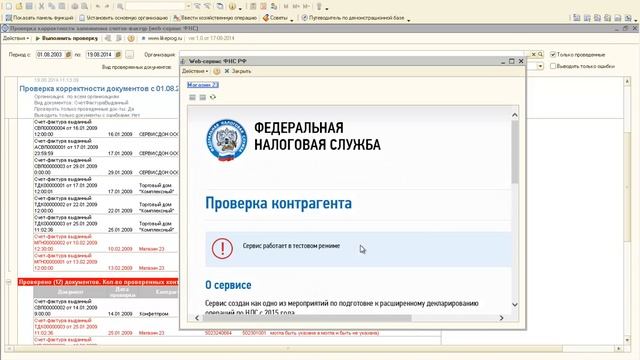Open the document type dropdown arrow
Image resolution: width=640 pixels, height=360 pixels.
click(x=540, y=66)
